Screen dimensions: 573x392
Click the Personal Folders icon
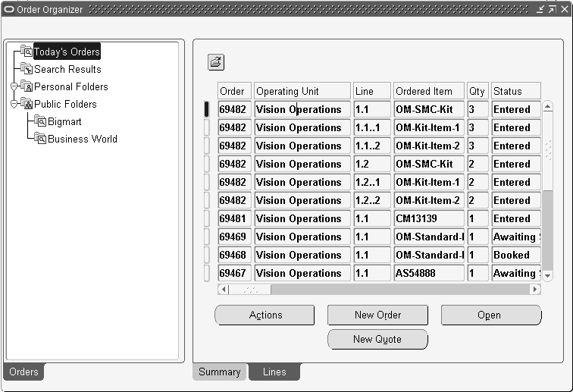tap(27, 86)
